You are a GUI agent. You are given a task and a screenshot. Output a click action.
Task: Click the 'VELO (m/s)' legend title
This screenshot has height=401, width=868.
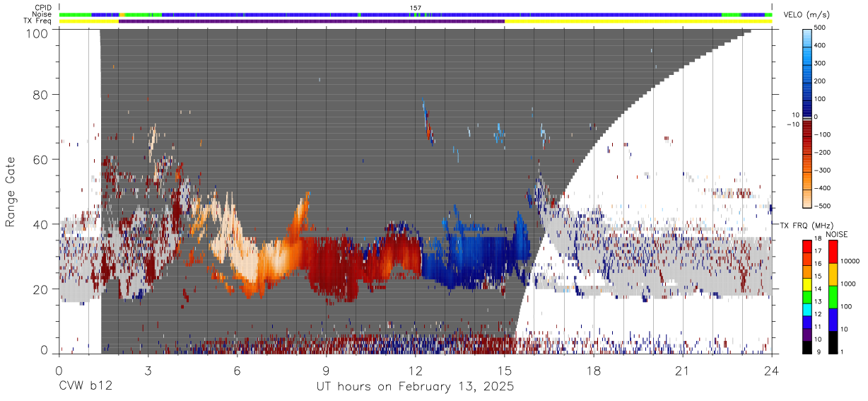click(x=806, y=15)
